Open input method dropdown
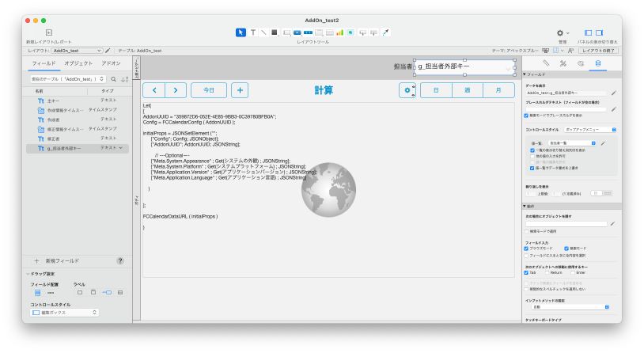The image size is (644, 353). pyautogui.click(x=570, y=307)
